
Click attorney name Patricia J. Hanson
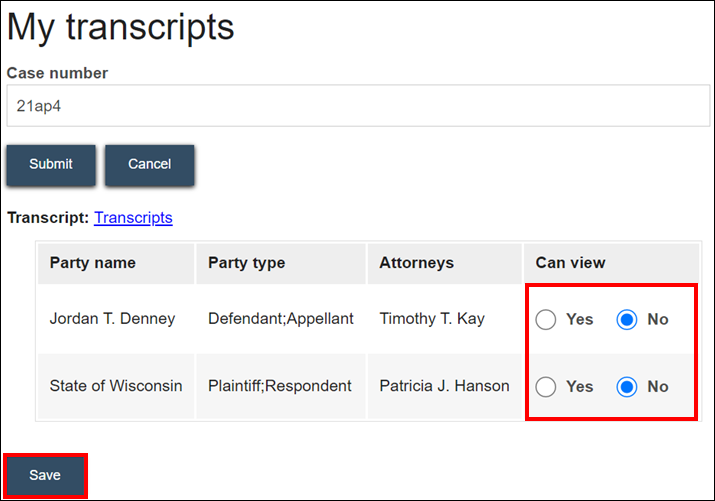click(x=444, y=386)
